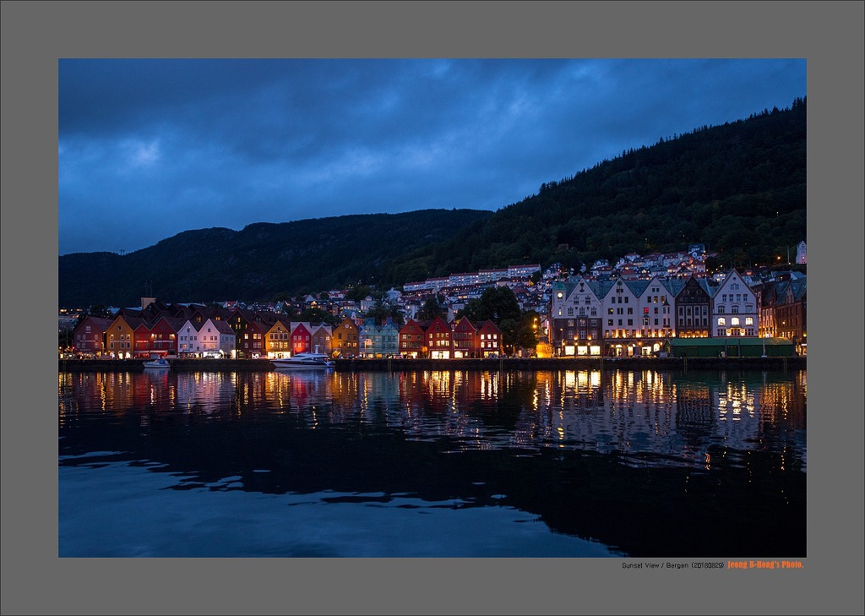Image resolution: width=865 pixels, height=616 pixels.
Task: Click the small white boat on the left
Action: point(156,363)
